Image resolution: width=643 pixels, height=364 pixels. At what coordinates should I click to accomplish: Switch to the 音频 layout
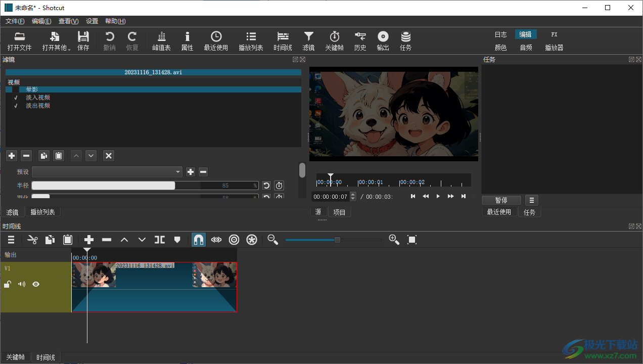tap(526, 48)
